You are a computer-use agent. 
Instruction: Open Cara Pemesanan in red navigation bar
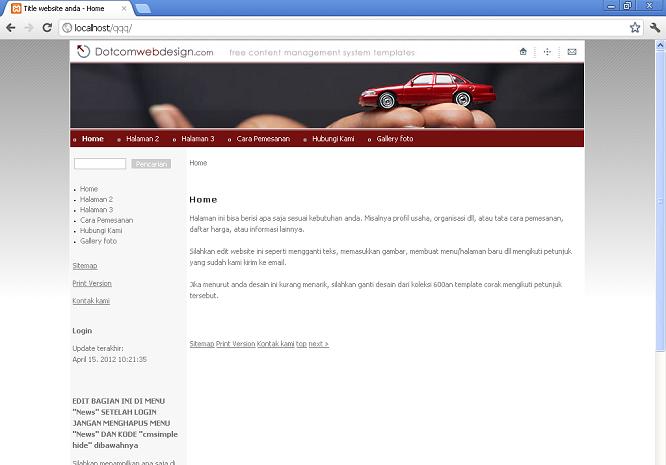click(x=263, y=139)
